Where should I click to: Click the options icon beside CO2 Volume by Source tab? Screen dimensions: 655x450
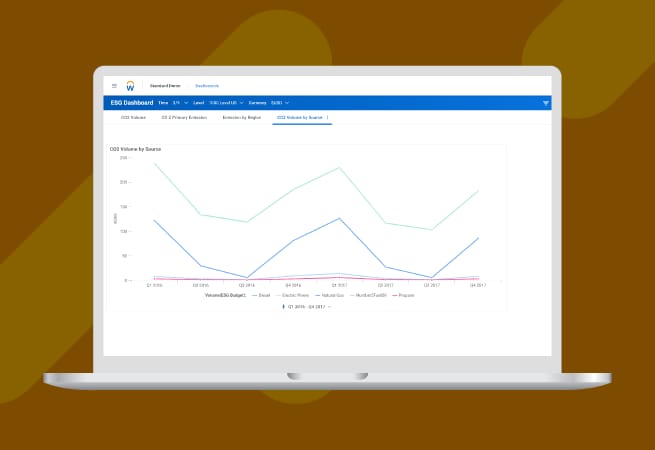pos(328,118)
